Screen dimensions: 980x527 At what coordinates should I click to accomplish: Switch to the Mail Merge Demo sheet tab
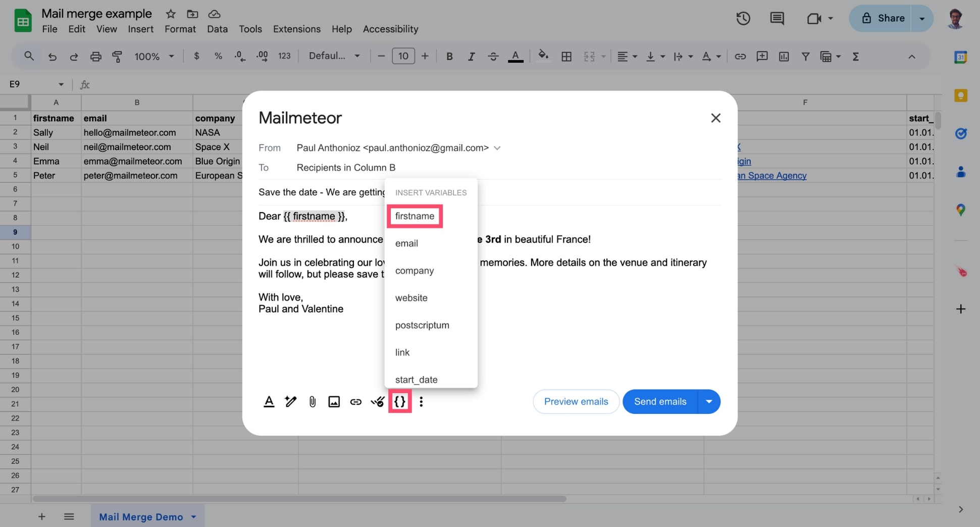tap(141, 516)
